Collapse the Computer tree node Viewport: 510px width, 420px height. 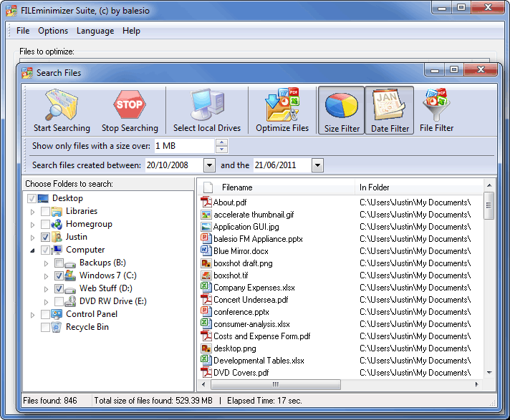[32, 250]
